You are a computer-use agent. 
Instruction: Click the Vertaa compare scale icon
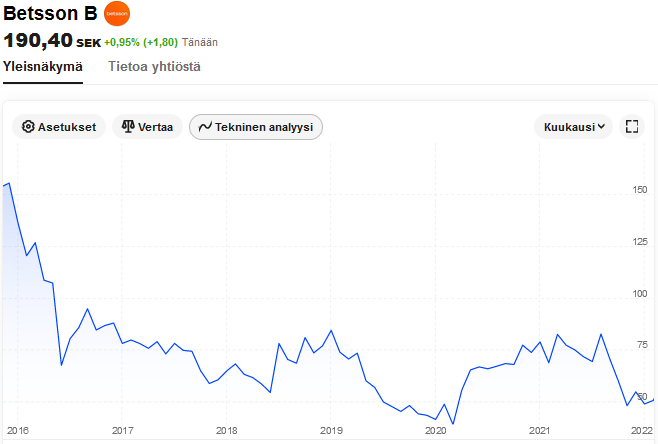pos(128,127)
